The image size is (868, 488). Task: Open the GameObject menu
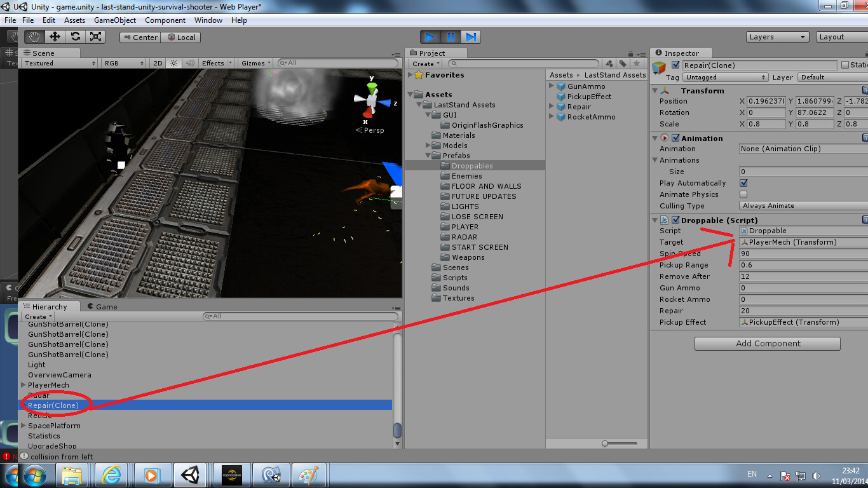pyautogui.click(x=114, y=20)
